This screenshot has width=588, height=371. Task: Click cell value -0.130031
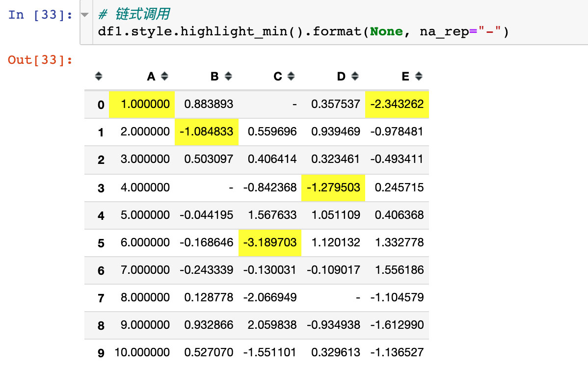(270, 270)
